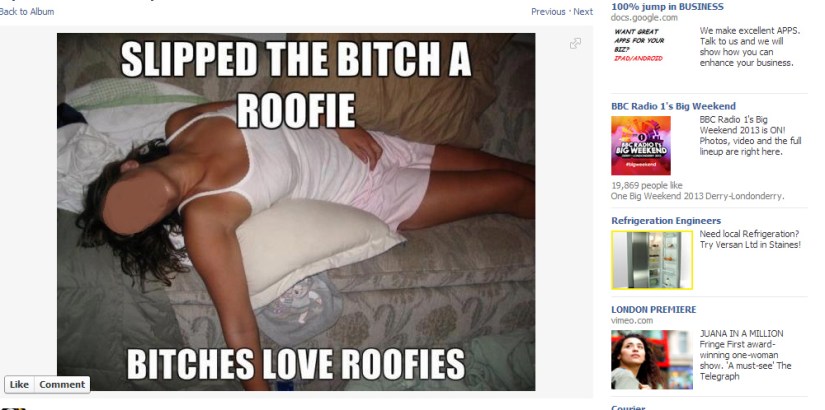
Task: Open the 'LONDON PREMIERE' ad title
Action: pyautogui.click(x=653, y=309)
